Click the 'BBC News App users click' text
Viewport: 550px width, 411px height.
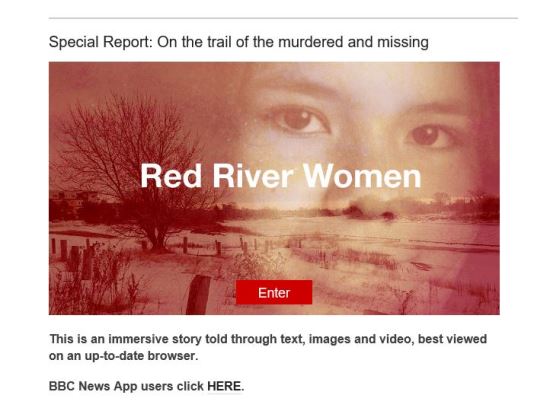click(x=126, y=386)
